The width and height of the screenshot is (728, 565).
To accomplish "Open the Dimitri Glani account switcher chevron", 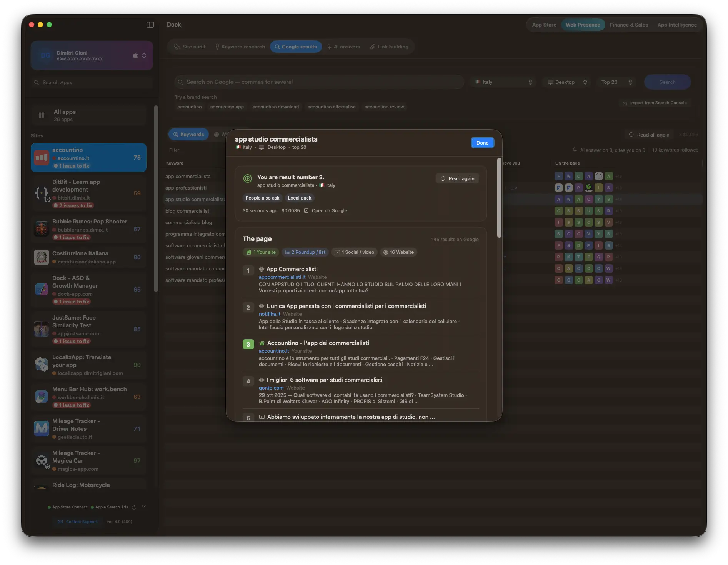I will click(144, 55).
